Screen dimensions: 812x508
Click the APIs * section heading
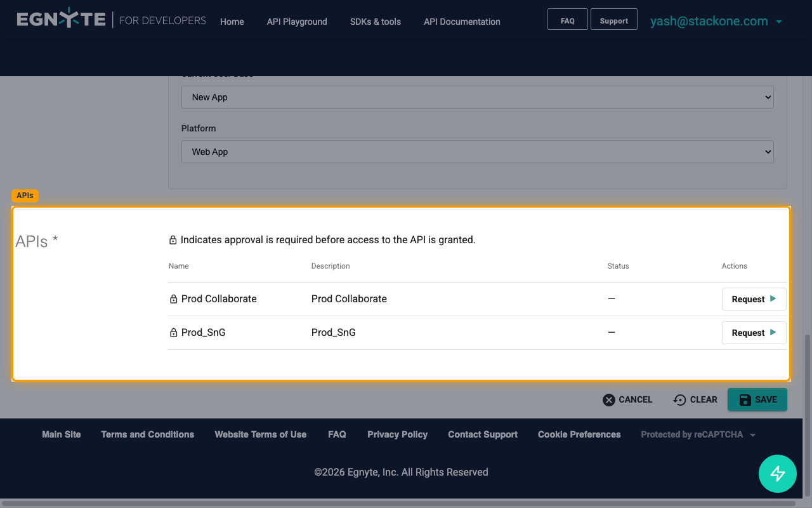37,241
